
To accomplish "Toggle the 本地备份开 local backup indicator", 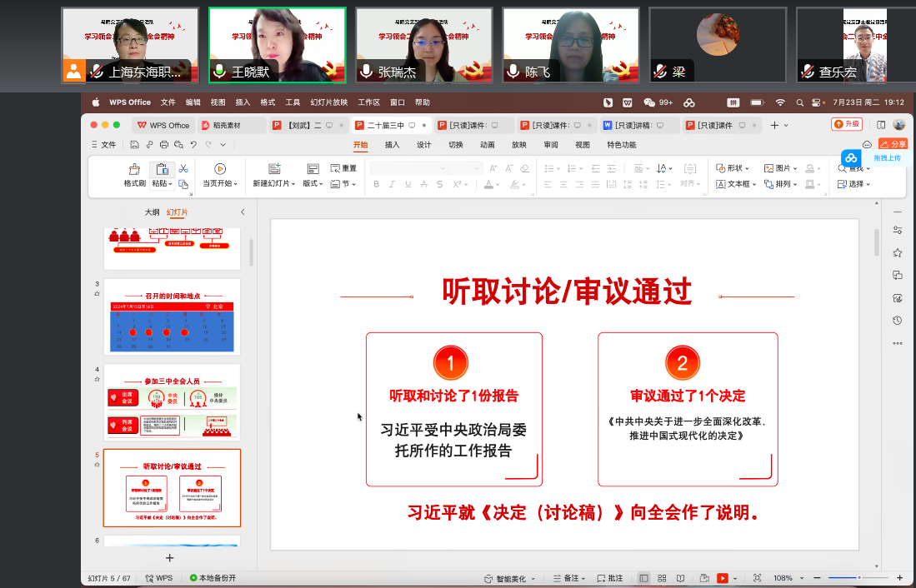I will point(213,578).
